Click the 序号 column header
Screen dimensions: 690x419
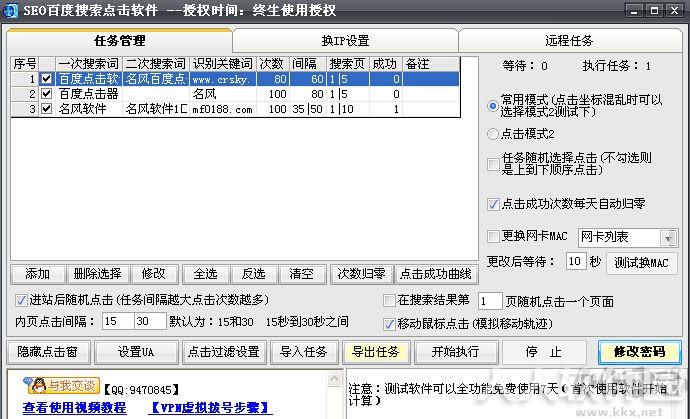pos(25,64)
